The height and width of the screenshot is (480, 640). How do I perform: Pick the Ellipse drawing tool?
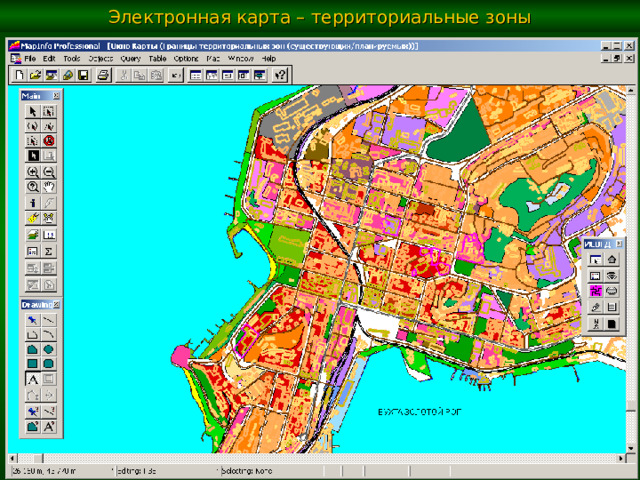pyautogui.click(x=49, y=349)
